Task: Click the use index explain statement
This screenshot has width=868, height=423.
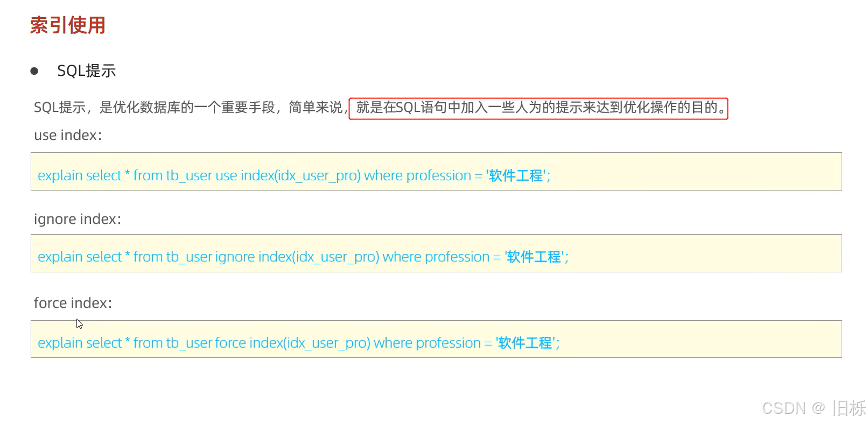Action: point(294,175)
